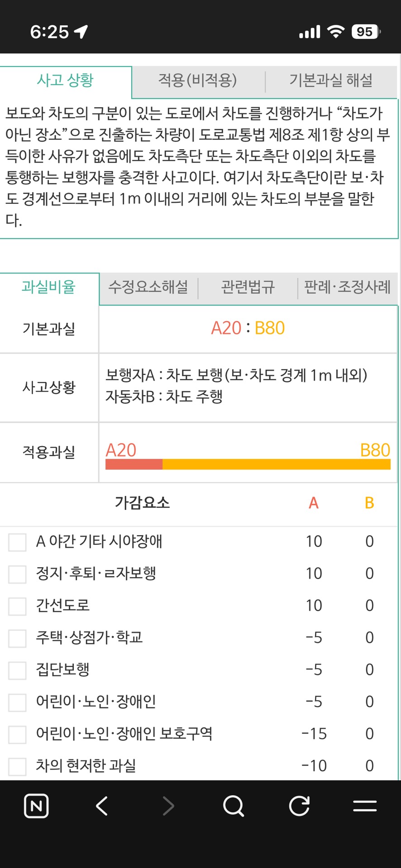Open the 관련법규 tab
The image size is (401, 868).
[x=248, y=287]
